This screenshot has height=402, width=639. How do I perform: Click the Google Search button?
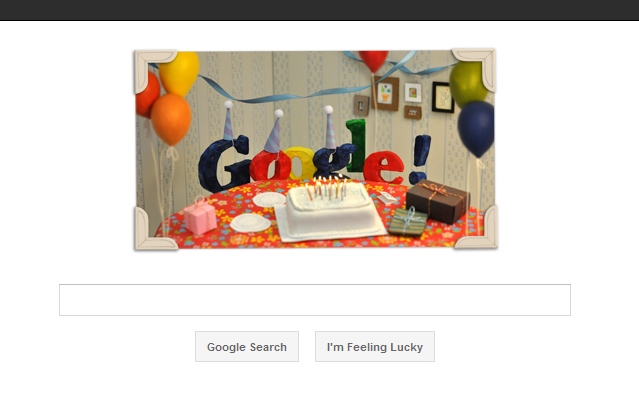click(247, 347)
